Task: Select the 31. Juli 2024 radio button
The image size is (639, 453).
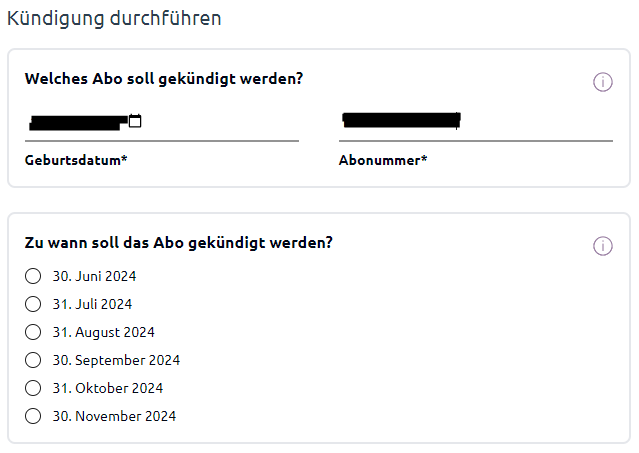Action: [33, 304]
